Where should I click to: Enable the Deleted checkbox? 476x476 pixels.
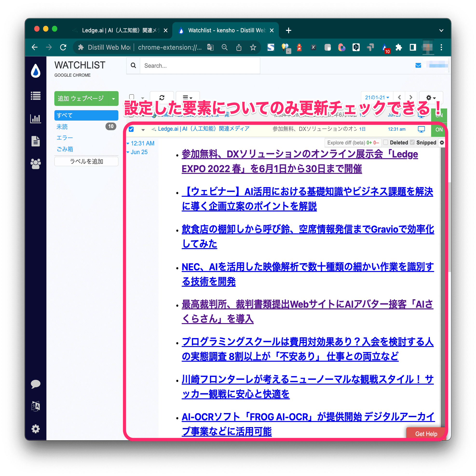(386, 142)
